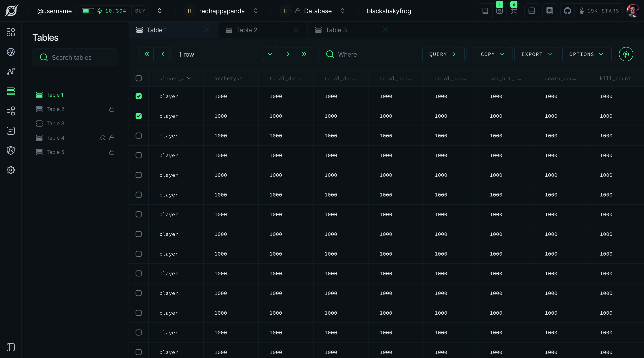Open the settings gear in sidebar
Image resolution: width=644 pixels, height=358 pixels.
[x=11, y=170]
